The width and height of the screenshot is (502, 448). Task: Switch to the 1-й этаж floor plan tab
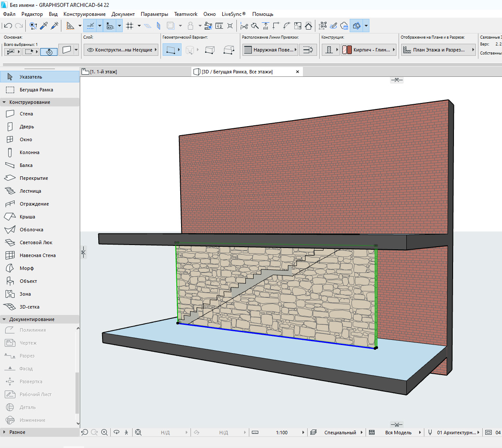103,72
